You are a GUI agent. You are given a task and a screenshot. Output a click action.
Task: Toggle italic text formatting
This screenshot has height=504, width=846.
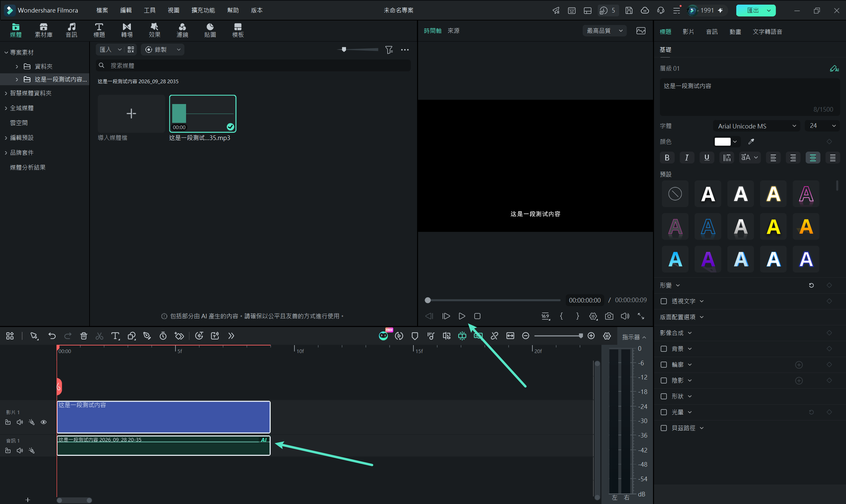(x=687, y=158)
